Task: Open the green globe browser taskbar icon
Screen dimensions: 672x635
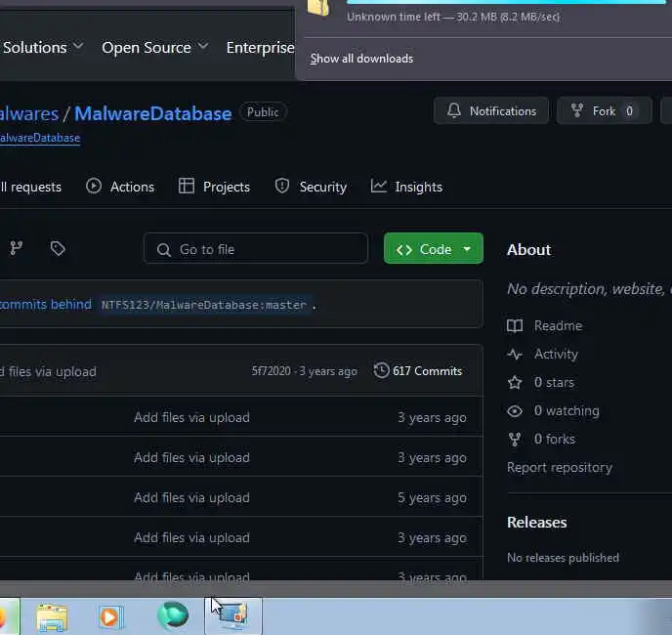Action: [173, 615]
